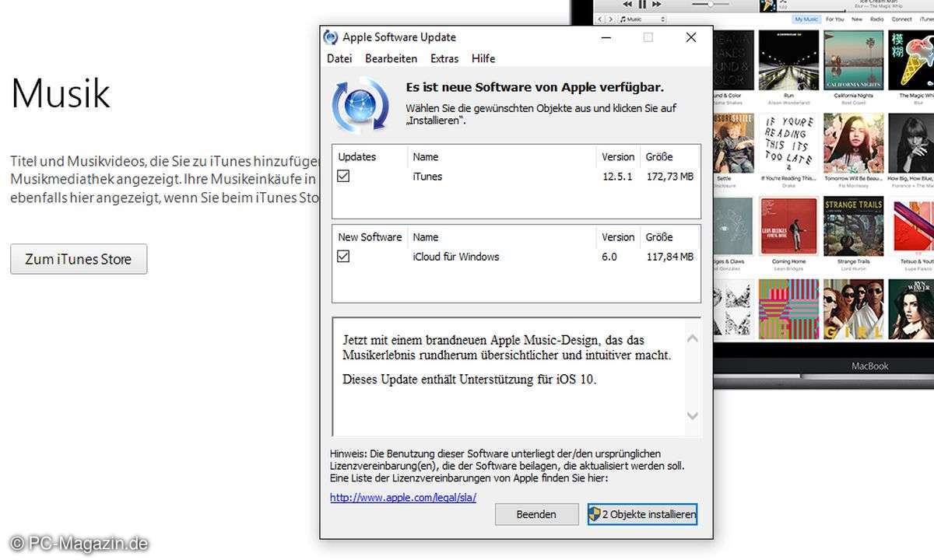This screenshot has height=560, width=934.
Task: Select the iCloud für Windows row name
Action: tap(456, 257)
